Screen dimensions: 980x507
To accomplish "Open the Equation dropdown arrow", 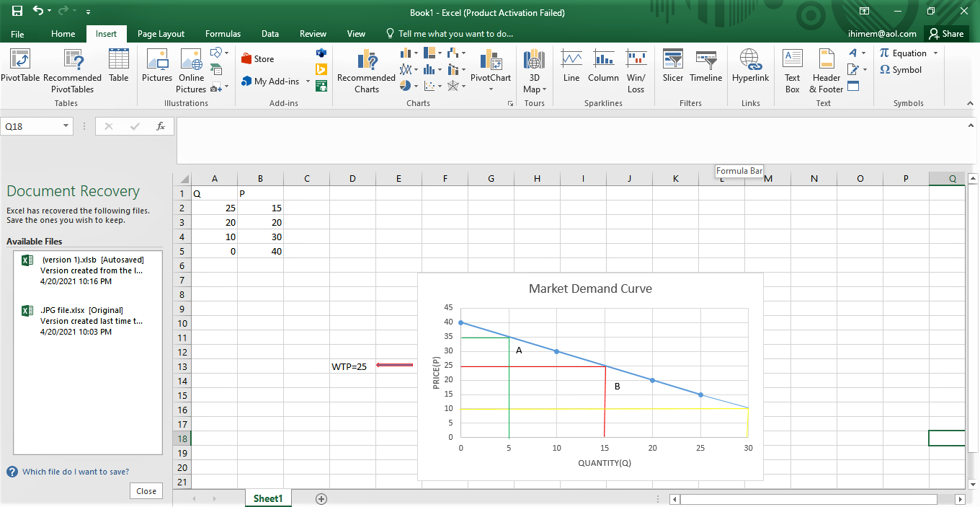I will click(x=935, y=53).
